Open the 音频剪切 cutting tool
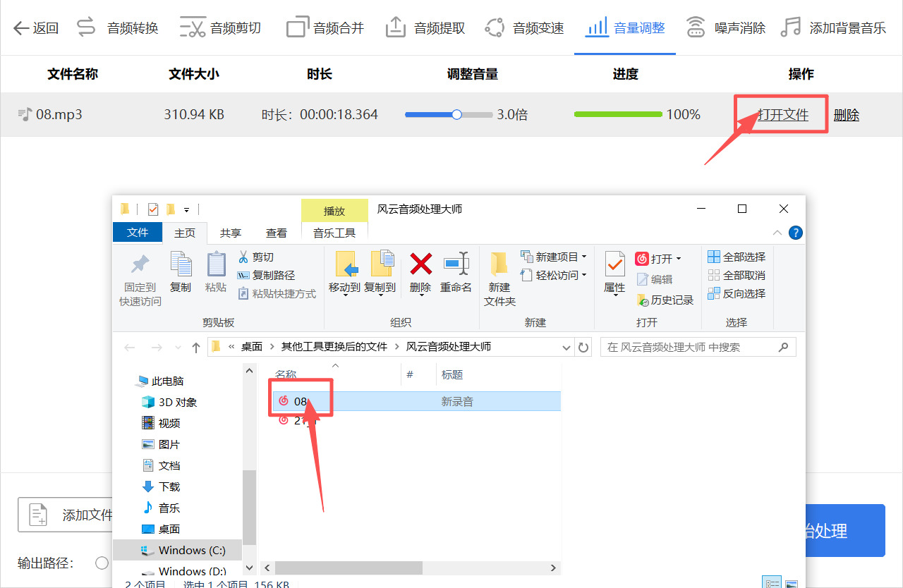Image resolution: width=903 pixels, height=588 pixels. (x=235, y=27)
